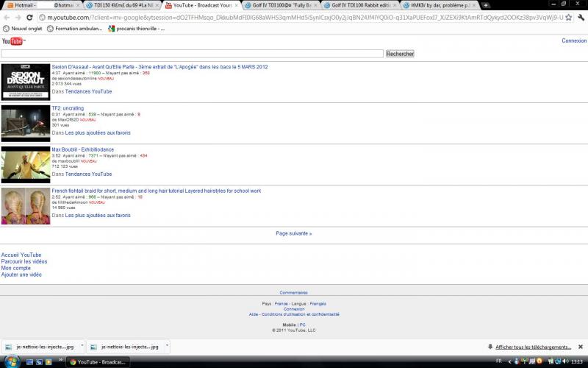The image size is (588, 368).
Task: Open the Mon compte link
Action: click(x=15, y=268)
